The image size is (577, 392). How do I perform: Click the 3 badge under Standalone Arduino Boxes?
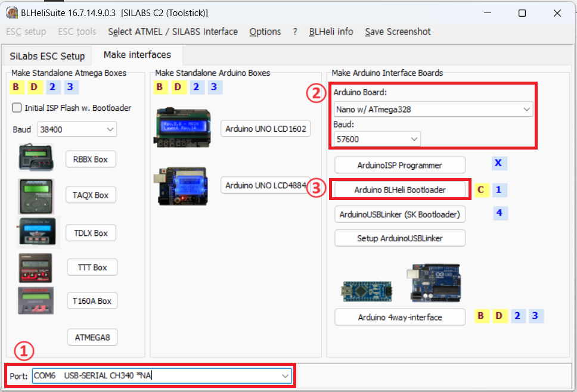coord(214,87)
